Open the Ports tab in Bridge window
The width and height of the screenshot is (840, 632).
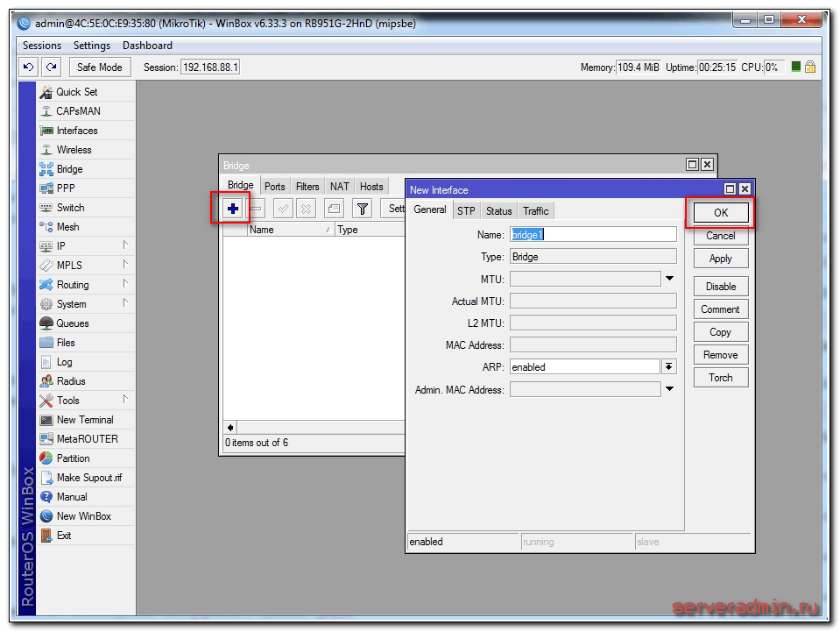275,187
